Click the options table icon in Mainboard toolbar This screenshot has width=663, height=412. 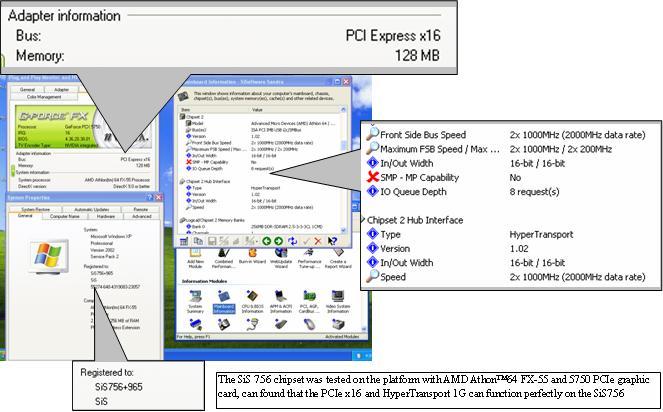[x=184, y=241]
